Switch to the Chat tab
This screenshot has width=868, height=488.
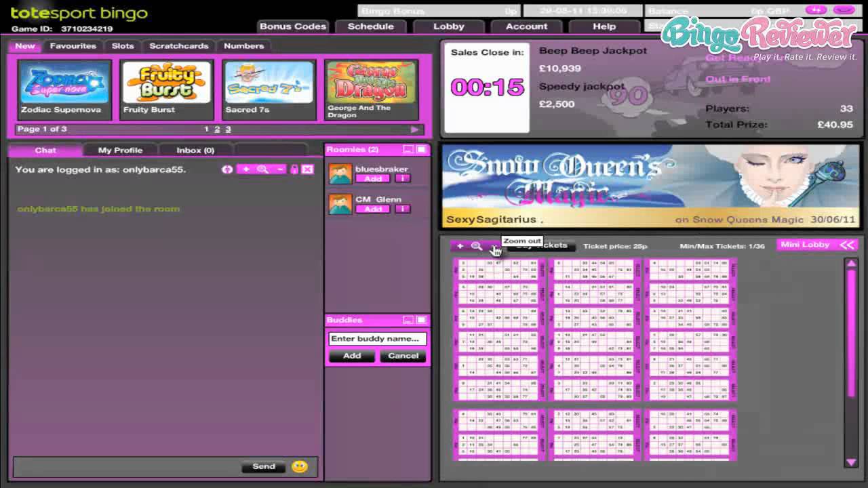(x=45, y=150)
